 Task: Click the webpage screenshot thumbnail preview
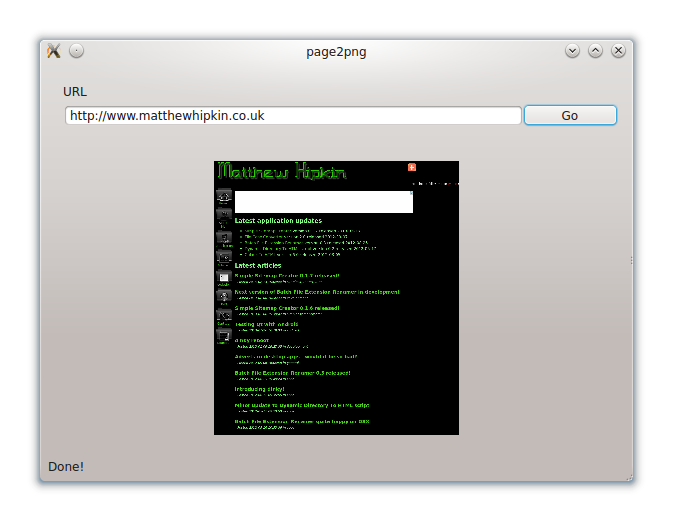[336, 298]
